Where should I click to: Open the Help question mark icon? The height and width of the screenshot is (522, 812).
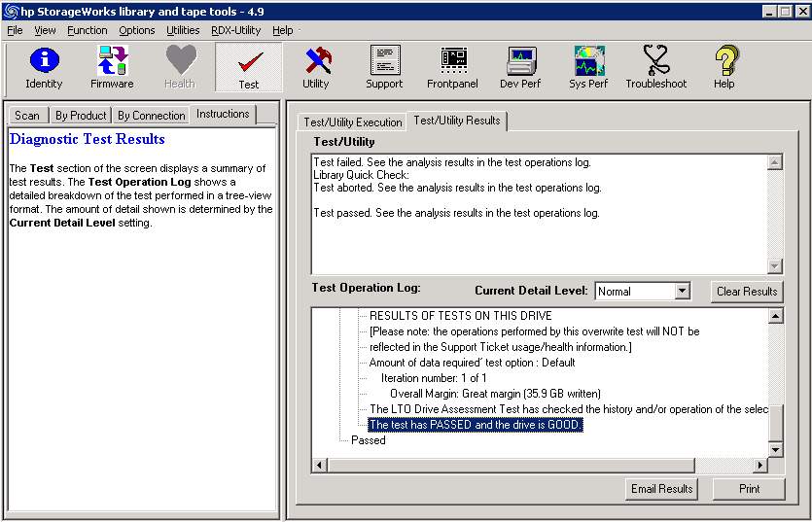click(724, 67)
